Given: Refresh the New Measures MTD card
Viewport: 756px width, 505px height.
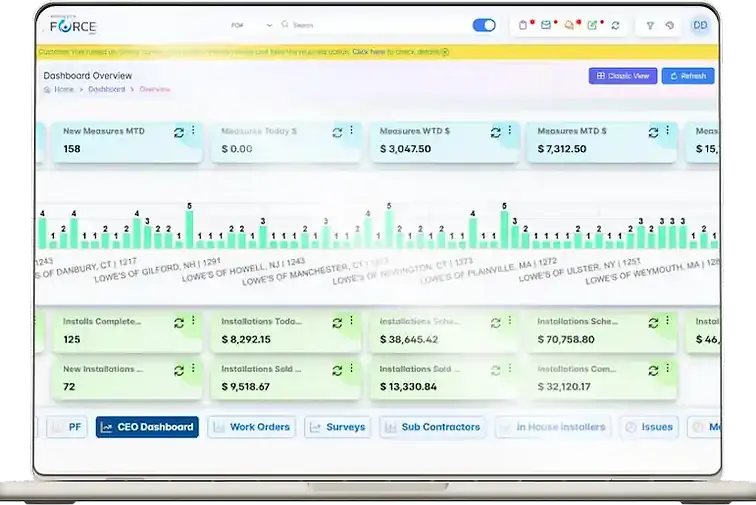Looking at the screenshot, I should [179, 132].
